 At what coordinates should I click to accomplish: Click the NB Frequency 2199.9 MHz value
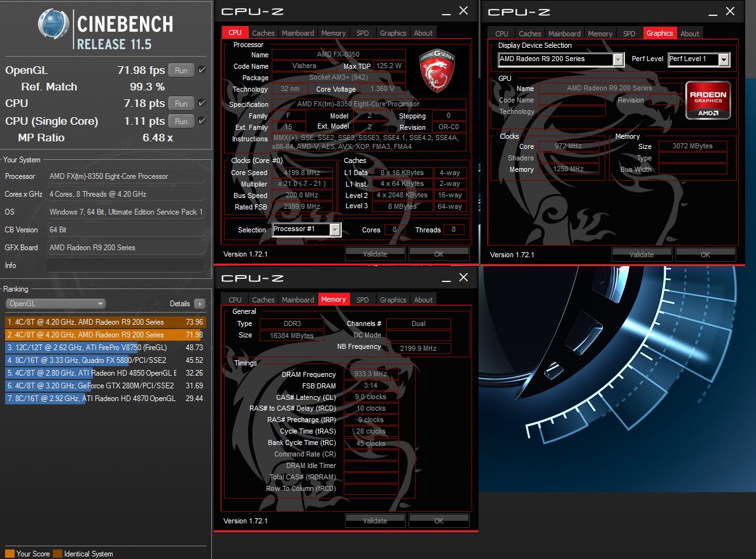point(419,348)
